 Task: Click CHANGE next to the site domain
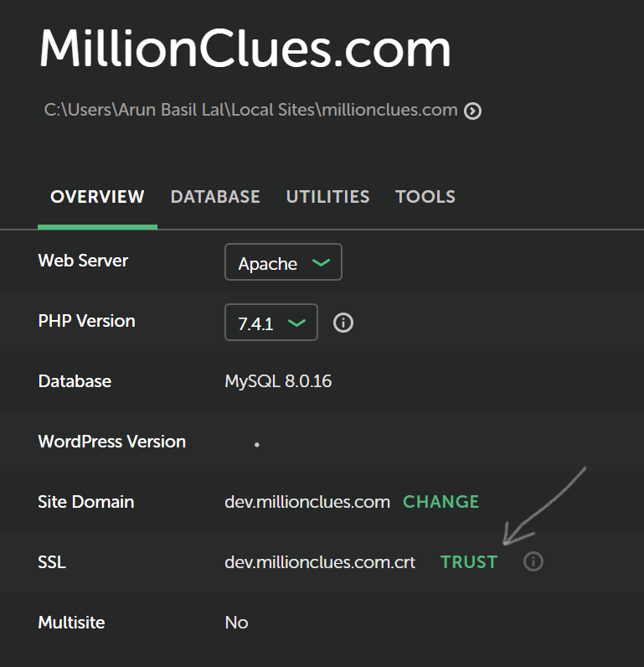tap(440, 502)
